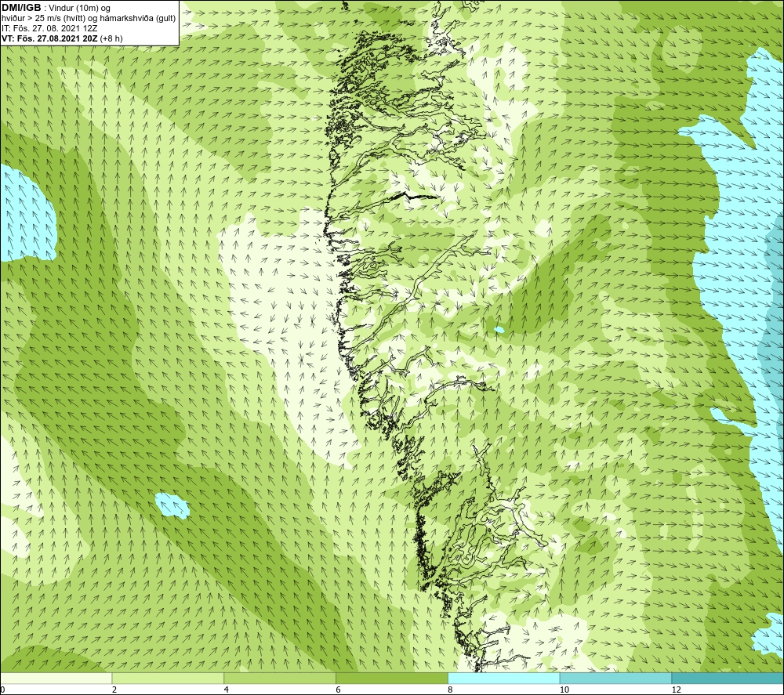Select the 4–6 m/s green color band
This screenshot has height=695, width=784.
click(280, 678)
